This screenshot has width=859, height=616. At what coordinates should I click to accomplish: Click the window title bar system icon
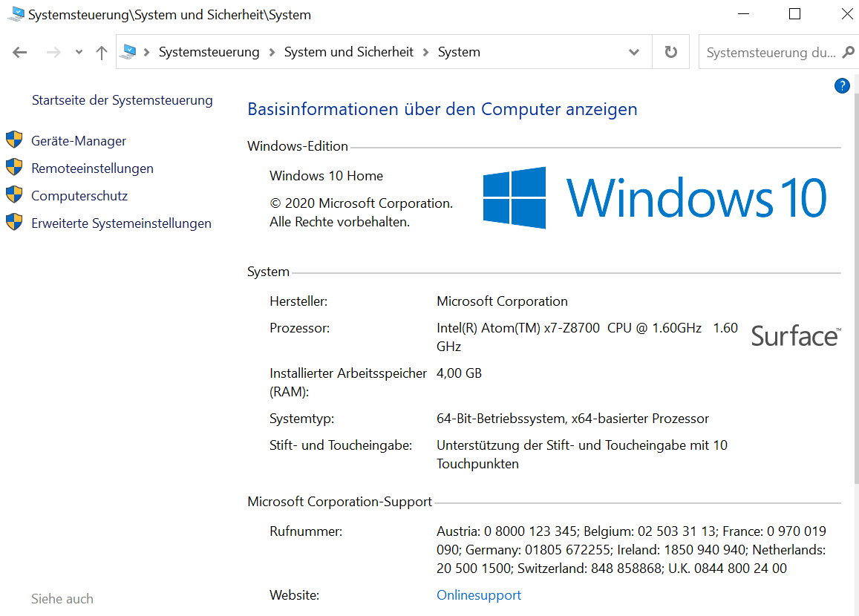(16, 14)
